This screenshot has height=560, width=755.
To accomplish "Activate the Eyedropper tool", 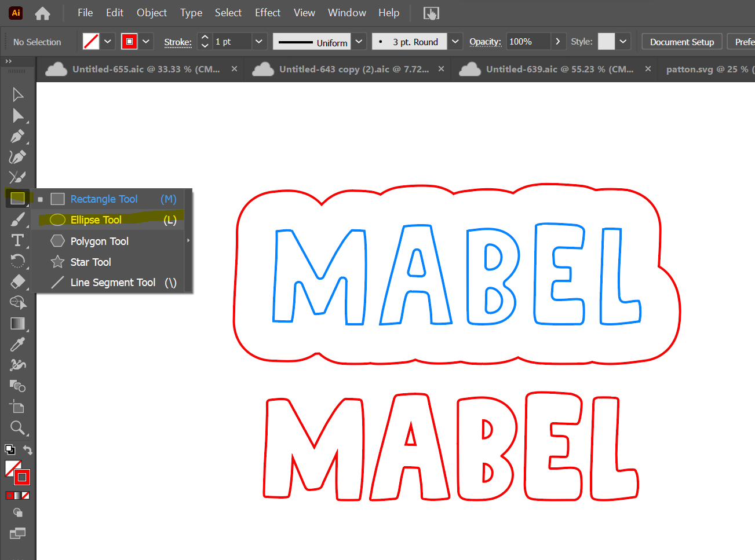I will (x=17, y=345).
